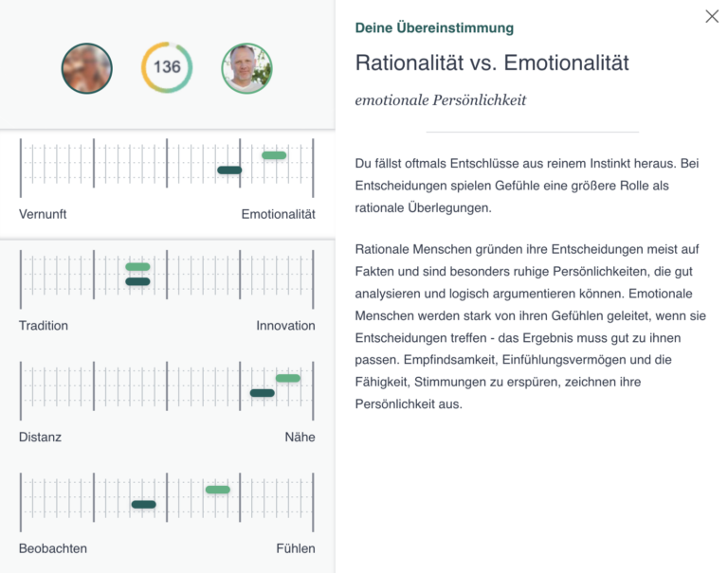This screenshot has width=728, height=573.
Task: Click the Nähe scale label
Action: (x=300, y=437)
